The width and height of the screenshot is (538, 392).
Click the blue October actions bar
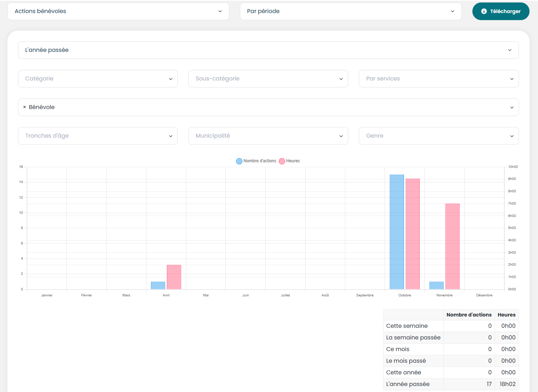point(397,232)
